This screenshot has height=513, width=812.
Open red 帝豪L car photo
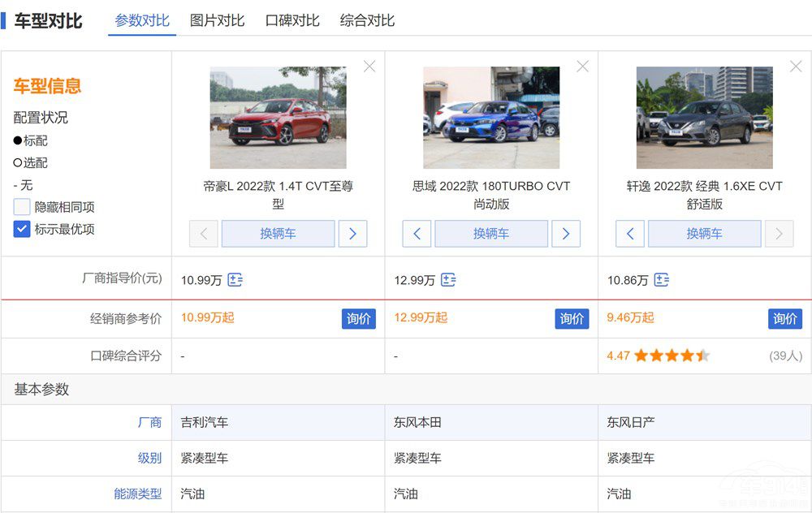click(278, 118)
